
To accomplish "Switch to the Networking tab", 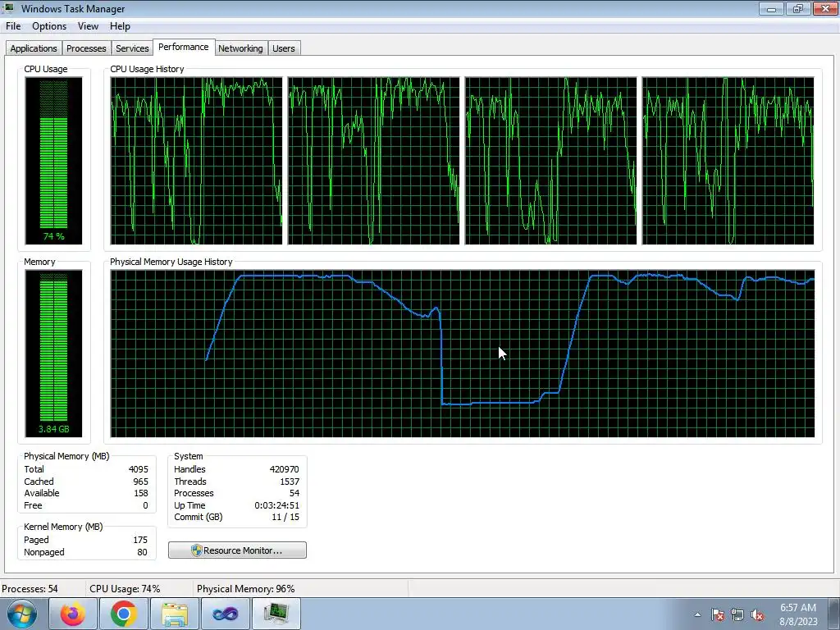I will tap(240, 48).
